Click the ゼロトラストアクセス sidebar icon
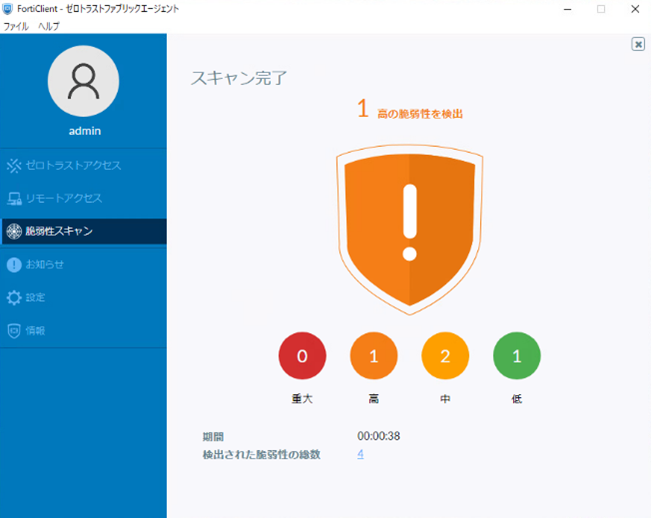This screenshot has height=518, width=651. point(14,165)
